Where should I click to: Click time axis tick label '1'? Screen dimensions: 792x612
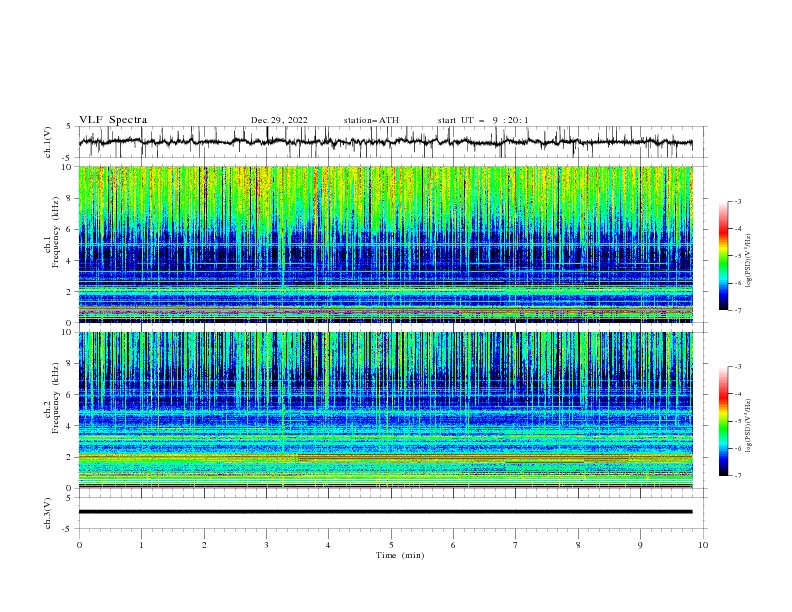pyautogui.click(x=141, y=545)
